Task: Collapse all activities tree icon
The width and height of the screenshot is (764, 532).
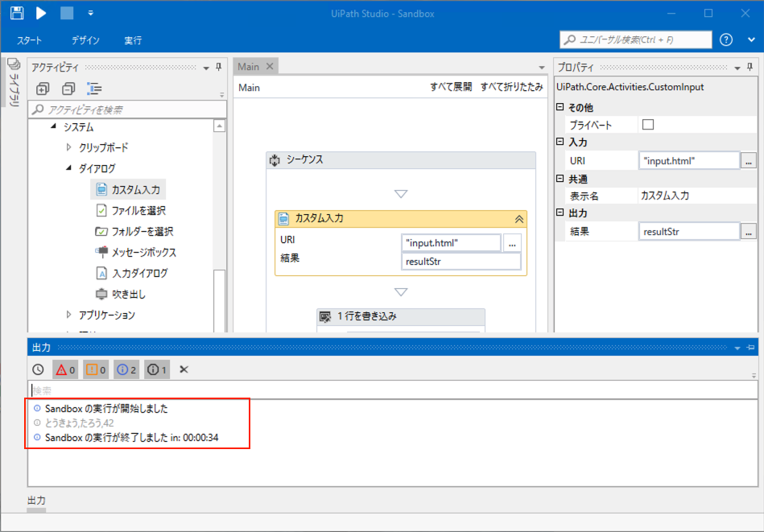Action: pyautogui.click(x=68, y=89)
